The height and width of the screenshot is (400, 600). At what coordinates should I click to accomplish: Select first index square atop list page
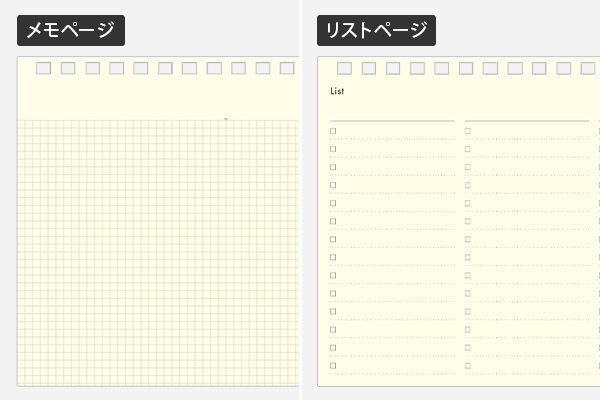pos(344,68)
